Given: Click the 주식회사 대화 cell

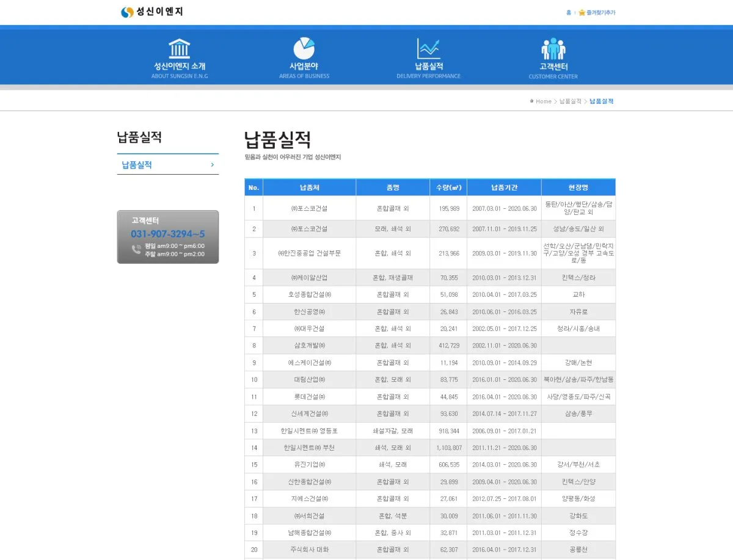Looking at the screenshot, I should [x=310, y=550].
